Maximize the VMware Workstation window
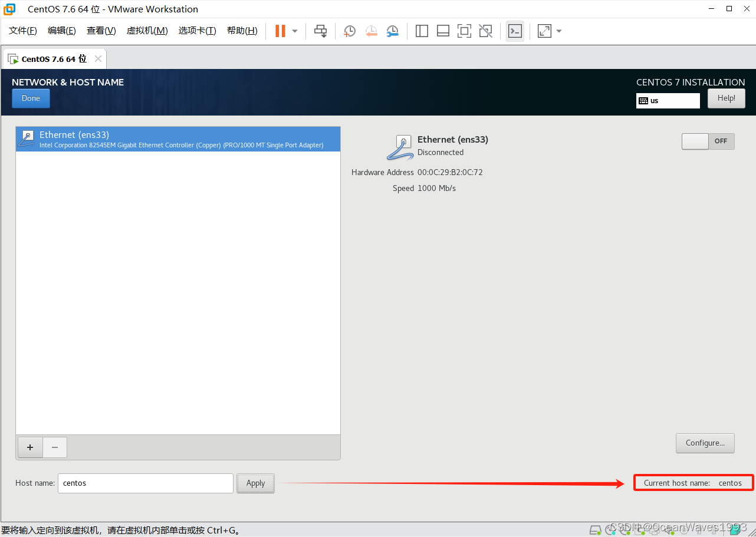The height and width of the screenshot is (537, 756). click(x=729, y=9)
